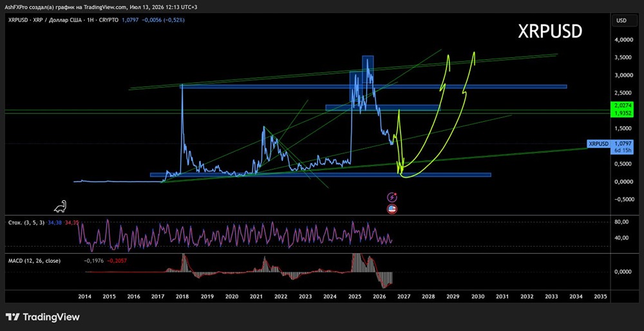Click the 2027 label on time axis
The width and height of the screenshot is (644, 331).
click(x=404, y=296)
